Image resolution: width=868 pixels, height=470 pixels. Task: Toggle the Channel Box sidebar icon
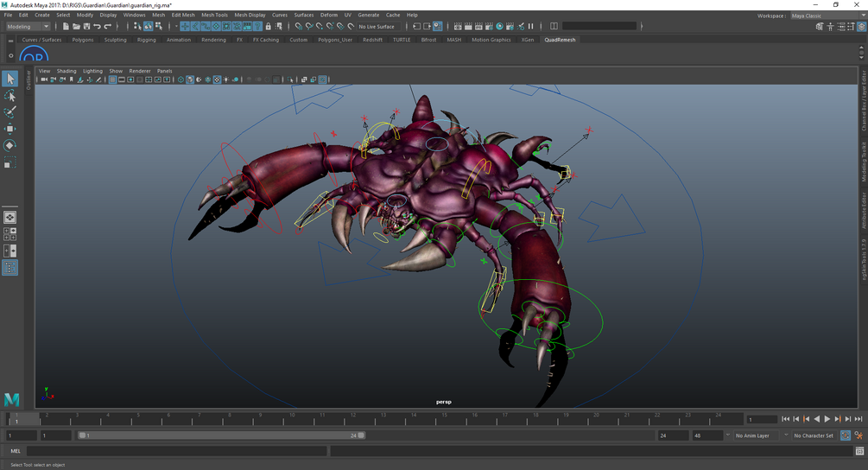click(860, 27)
